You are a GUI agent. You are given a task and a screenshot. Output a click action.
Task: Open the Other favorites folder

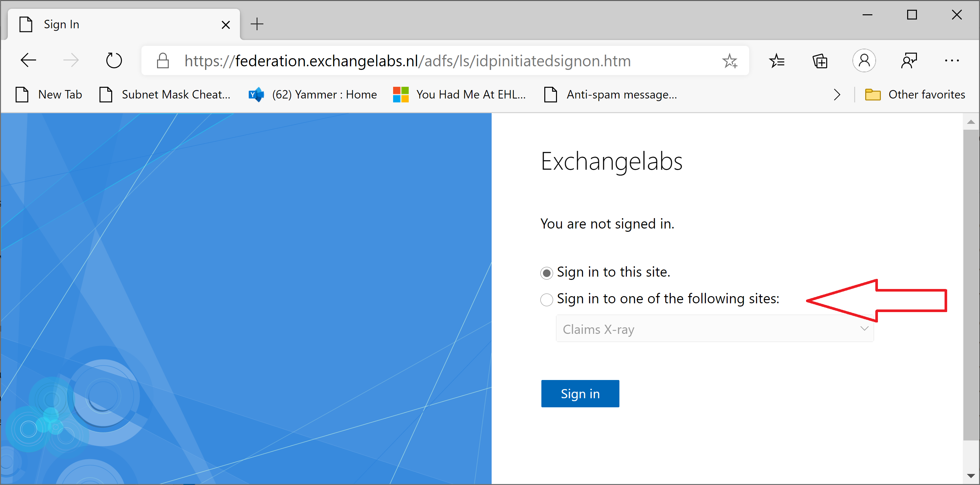coord(915,95)
